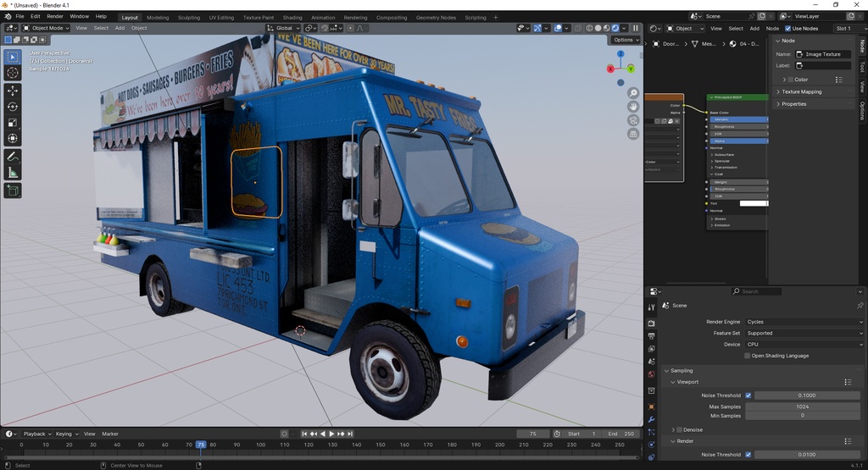Screen dimensions: 868x470
Task: Click the Max Samples 1024 field
Action: pos(802,406)
